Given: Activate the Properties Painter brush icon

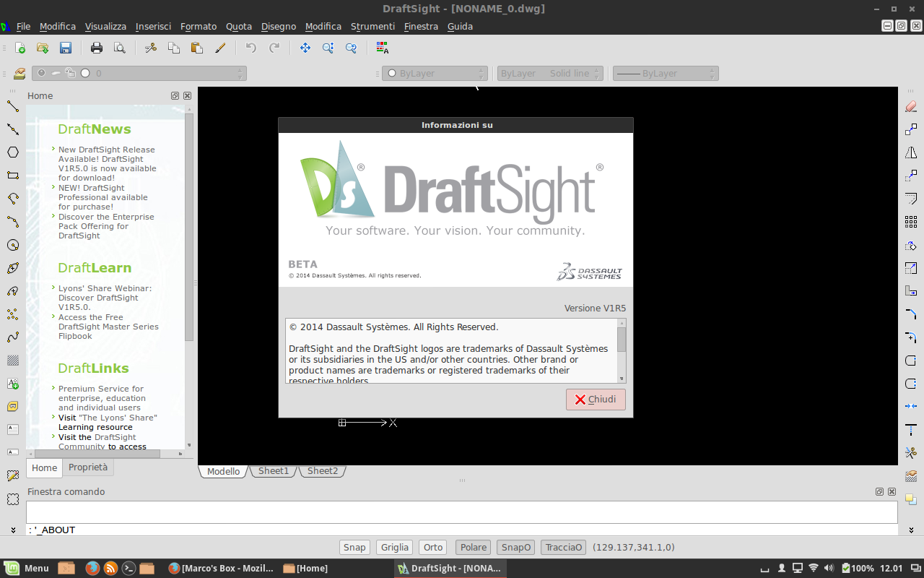Looking at the screenshot, I should (x=220, y=48).
